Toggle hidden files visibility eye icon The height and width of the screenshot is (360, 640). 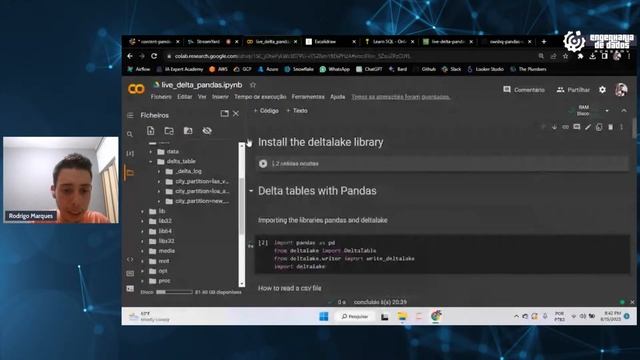click(x=207, y=131)
